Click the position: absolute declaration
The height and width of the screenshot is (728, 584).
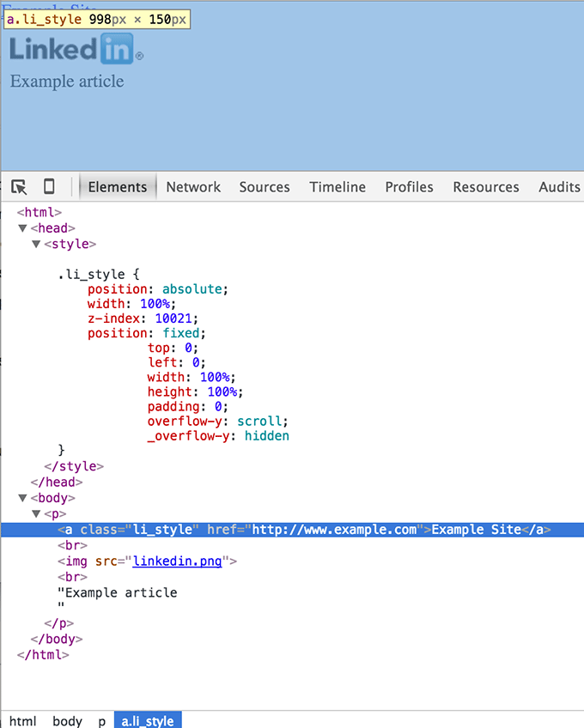(158, 288)
